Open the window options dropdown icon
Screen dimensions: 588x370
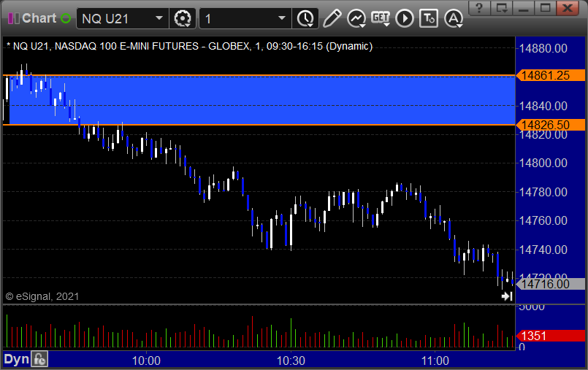pos(501,8)
